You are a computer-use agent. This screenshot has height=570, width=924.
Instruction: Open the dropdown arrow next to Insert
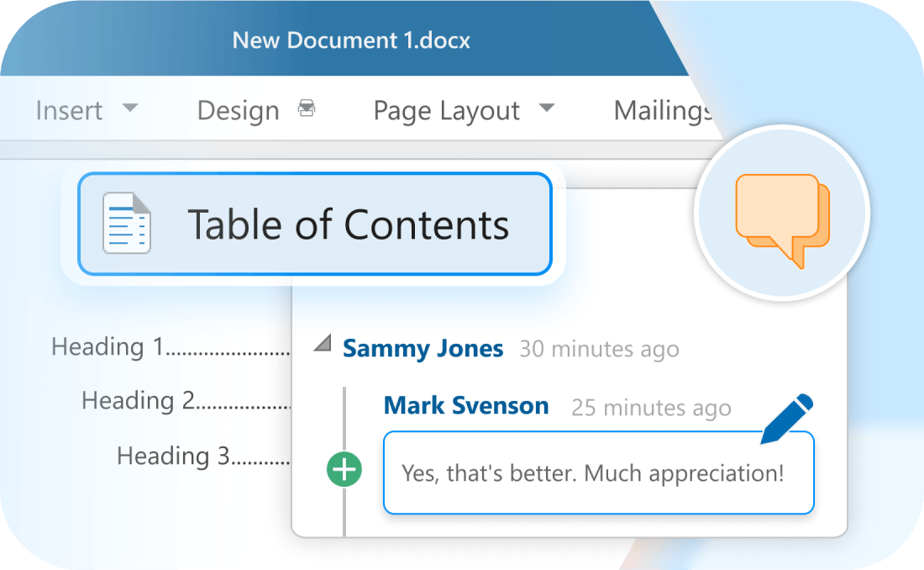129,108
